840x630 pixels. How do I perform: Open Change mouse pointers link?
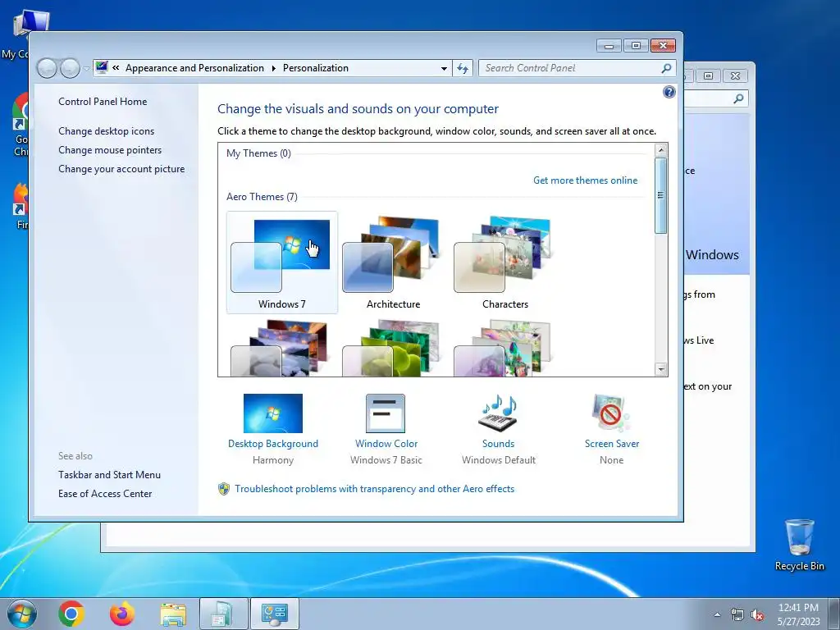(x=110, y=150)
